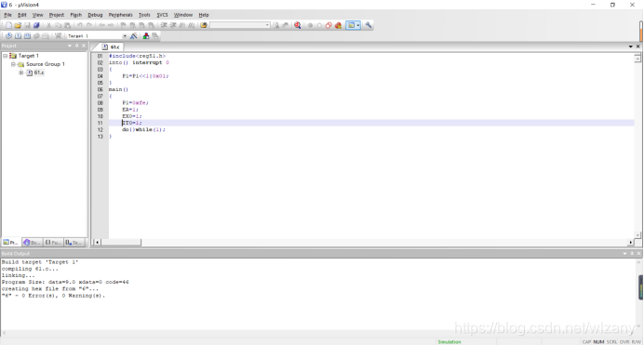Open the Tools menu
The width and height of the screenshot is (644, 345).
(x=144, y=15)
